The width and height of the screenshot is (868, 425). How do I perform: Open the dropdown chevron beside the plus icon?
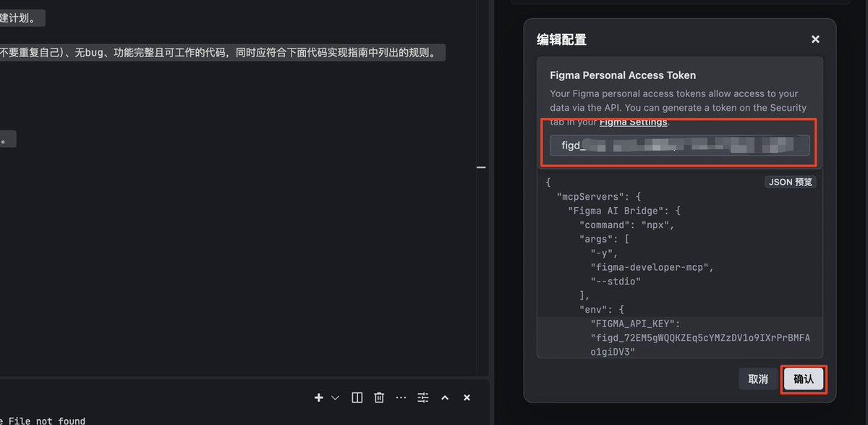coord(335,397)
